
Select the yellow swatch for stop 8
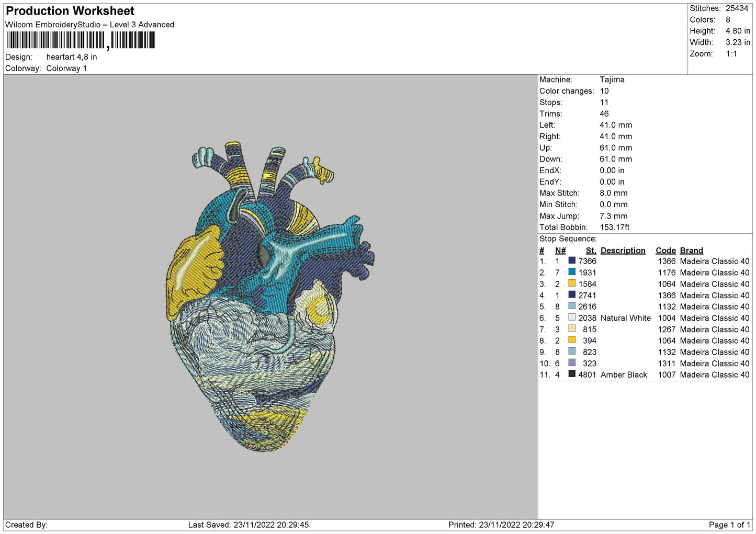[x=572, y=340]
